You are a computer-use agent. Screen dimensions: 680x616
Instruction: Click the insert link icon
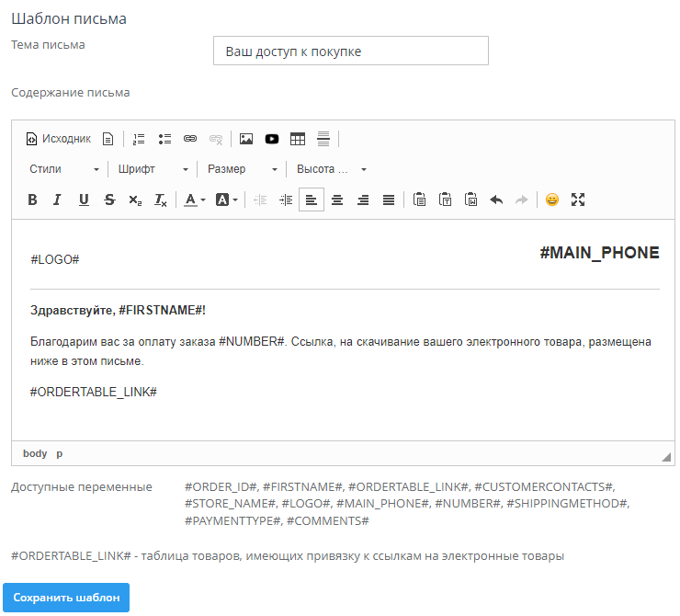click(190, 139)
